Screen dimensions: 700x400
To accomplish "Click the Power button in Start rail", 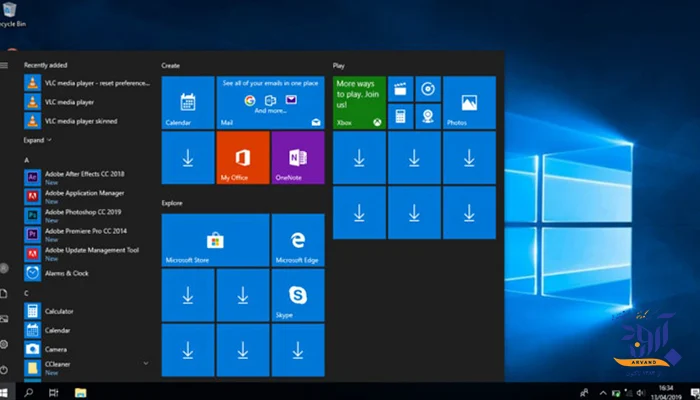I will point(4,370).
